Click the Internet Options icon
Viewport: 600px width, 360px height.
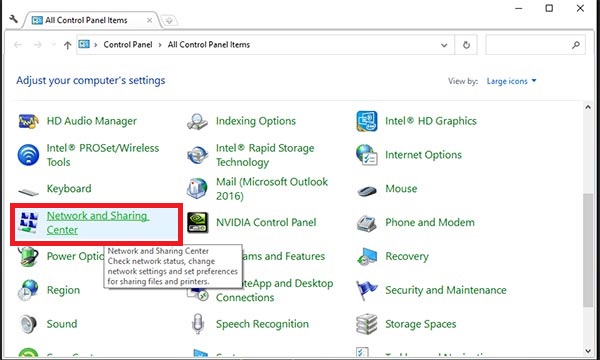click(x=367, y=155)
